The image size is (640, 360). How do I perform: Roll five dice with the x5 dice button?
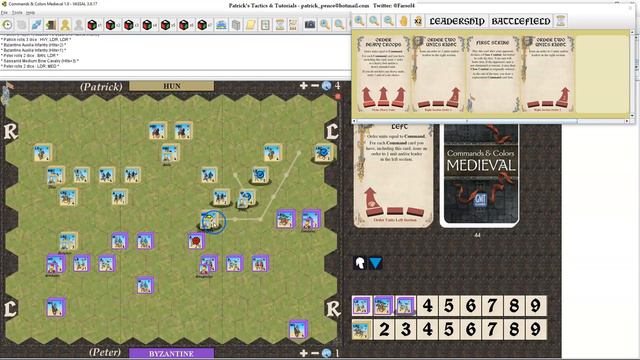[167, 25]
